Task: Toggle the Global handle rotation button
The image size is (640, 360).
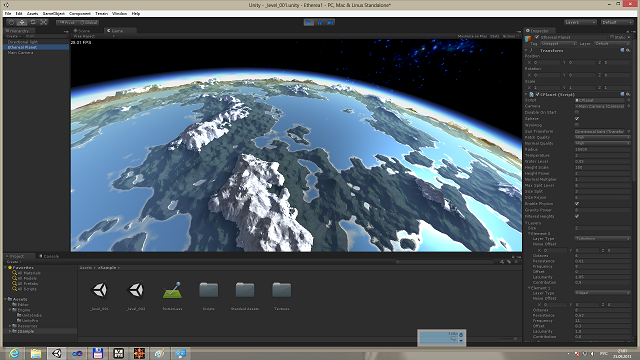Action: pyautogui.click(x=89, y=22)
